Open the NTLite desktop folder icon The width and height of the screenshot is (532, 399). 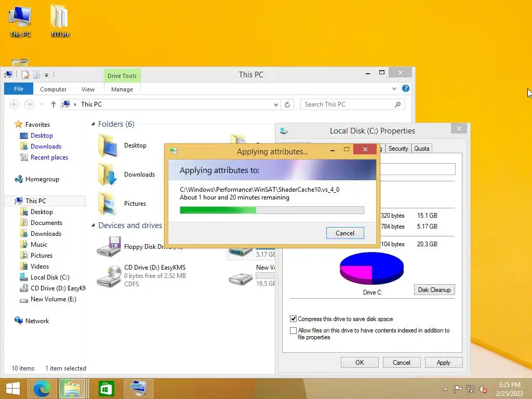[60, 21]
